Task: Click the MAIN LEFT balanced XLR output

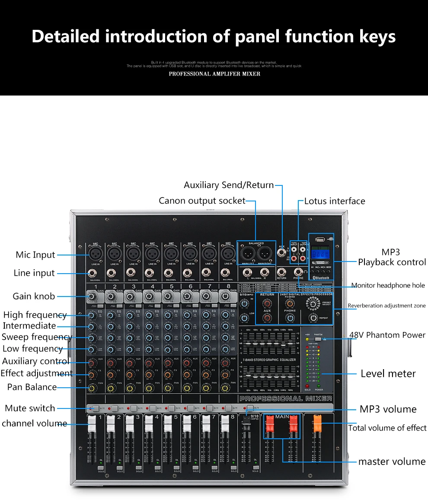Action: pos(248,254)
